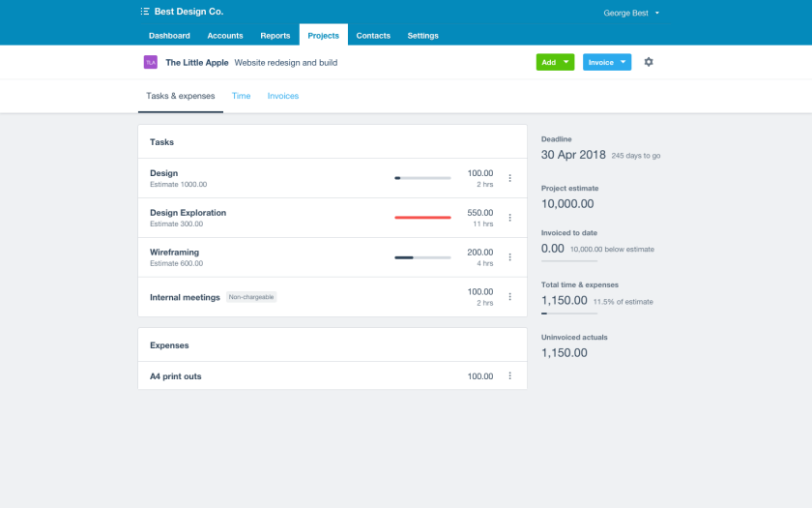
Task: Click the 11.5% of estimate text
Action: pyautogui.click(x=623, y=302)
